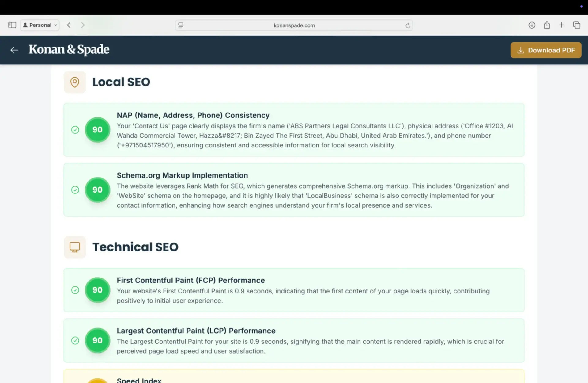The width and height of the screenshot is (588, 383).
Task: Click the check icon in the FCP Performance card
Action: (75, 290)
